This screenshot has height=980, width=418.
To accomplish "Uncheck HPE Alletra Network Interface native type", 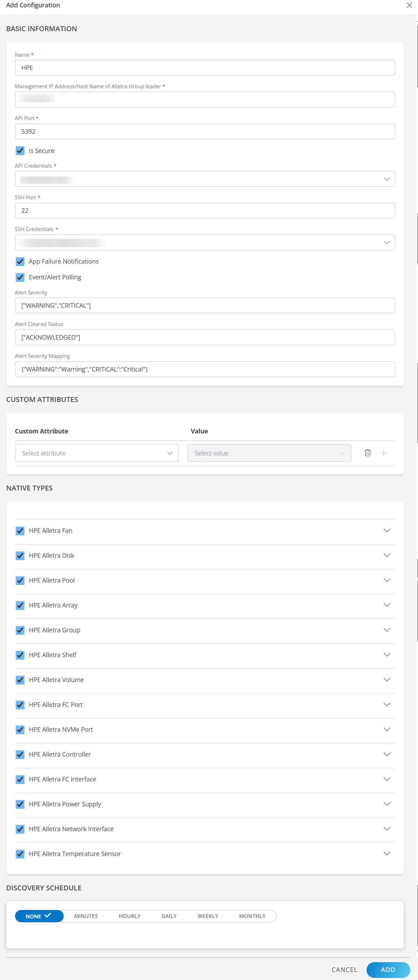I will (20, 829).
